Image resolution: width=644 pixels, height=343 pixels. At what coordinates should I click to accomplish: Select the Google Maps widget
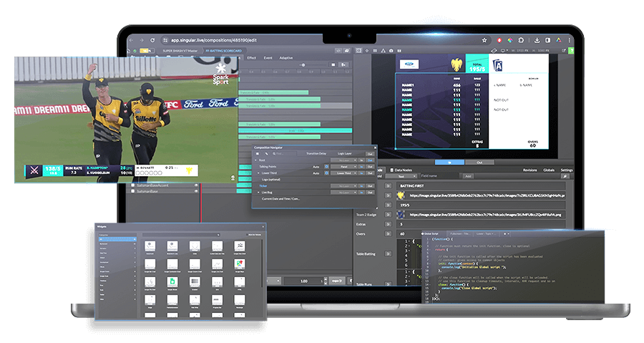[240, 265]
